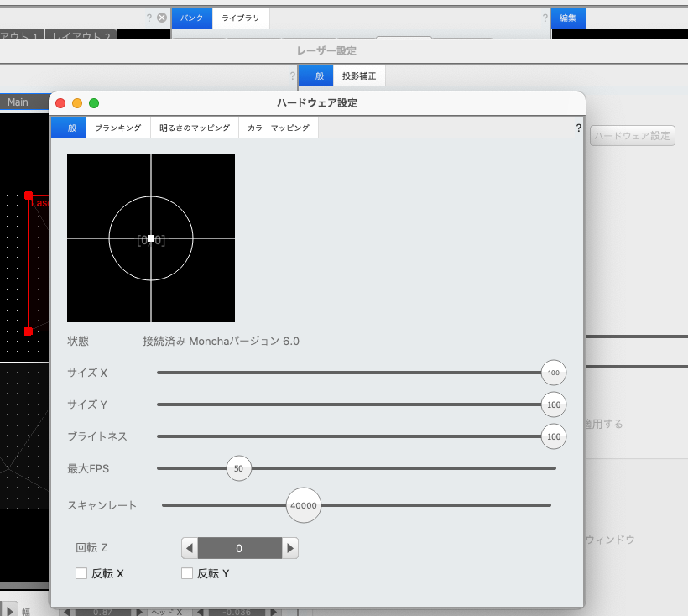
Task: Open the 投影補正 tab in laser settings
Action: click(x=359, y=76)
